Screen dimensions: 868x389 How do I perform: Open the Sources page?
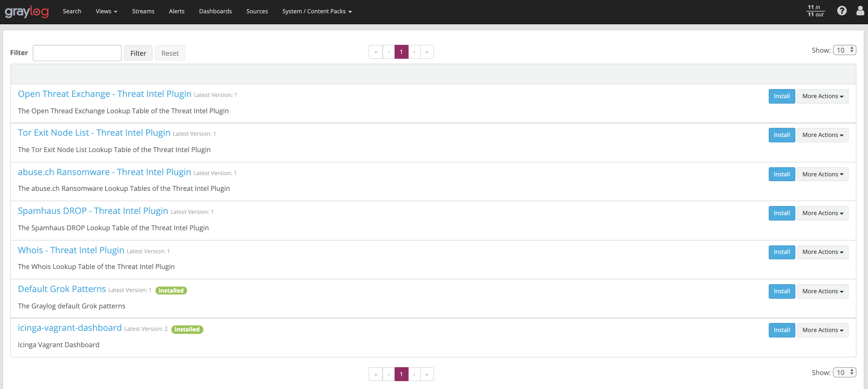(x=257, y=12)
